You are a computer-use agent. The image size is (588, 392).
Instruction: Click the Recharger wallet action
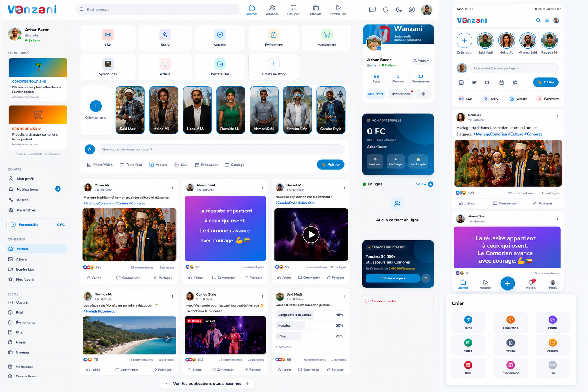click(395, 161)
